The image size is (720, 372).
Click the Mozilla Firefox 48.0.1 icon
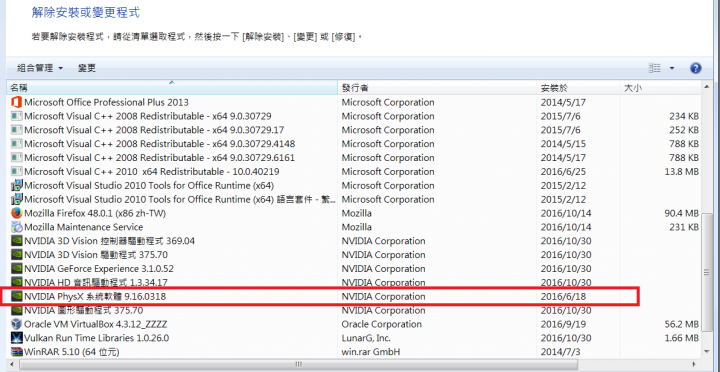click(x=17, y=213)
